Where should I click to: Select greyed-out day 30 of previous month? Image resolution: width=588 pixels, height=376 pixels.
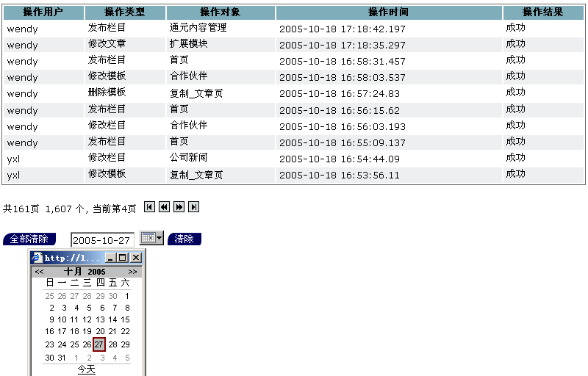pyautogui.click(x=113, y=296)
